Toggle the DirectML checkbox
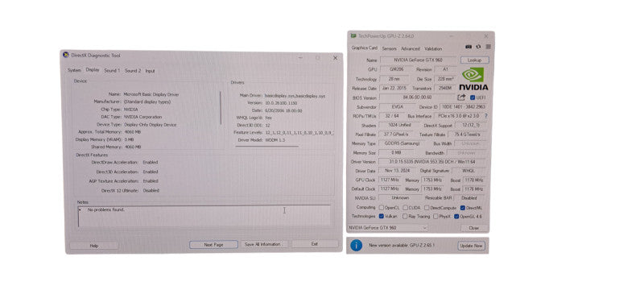 point(463,208)
